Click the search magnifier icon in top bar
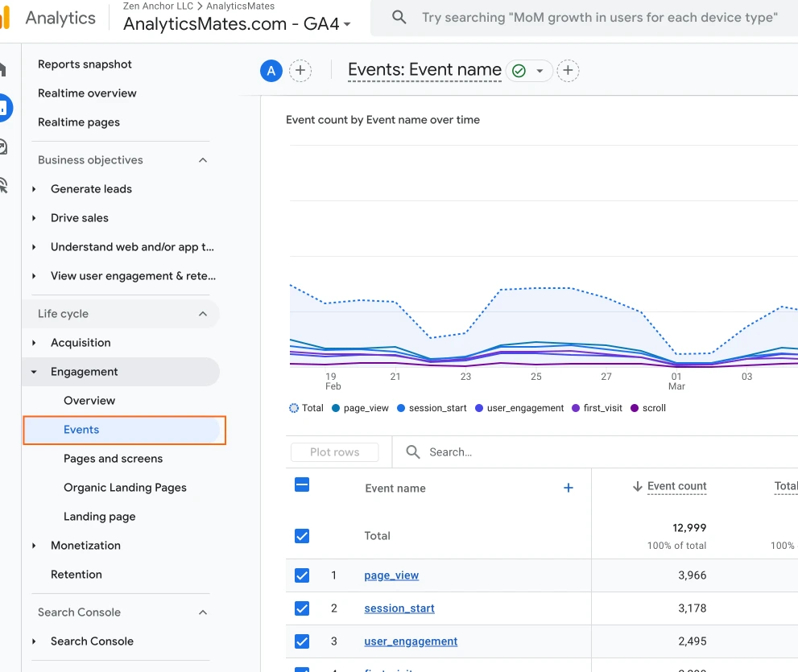The width and height of the screenshot is (798, 672). point(399,17)
